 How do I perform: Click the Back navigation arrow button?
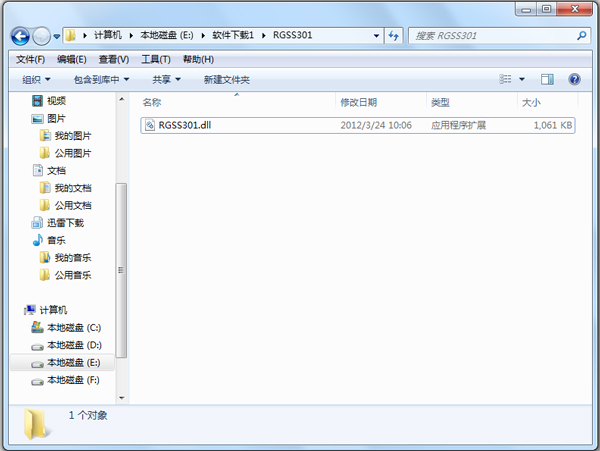(20, 36)
